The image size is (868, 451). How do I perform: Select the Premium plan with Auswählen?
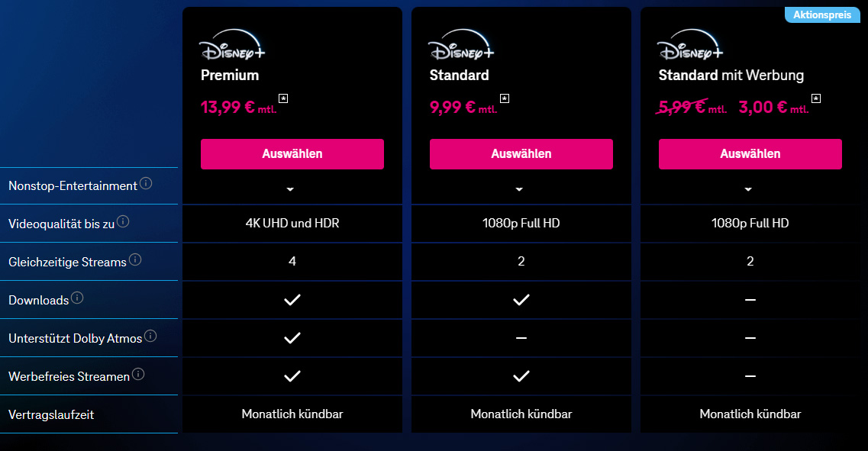pyautogui.click(x=292, y=154)
